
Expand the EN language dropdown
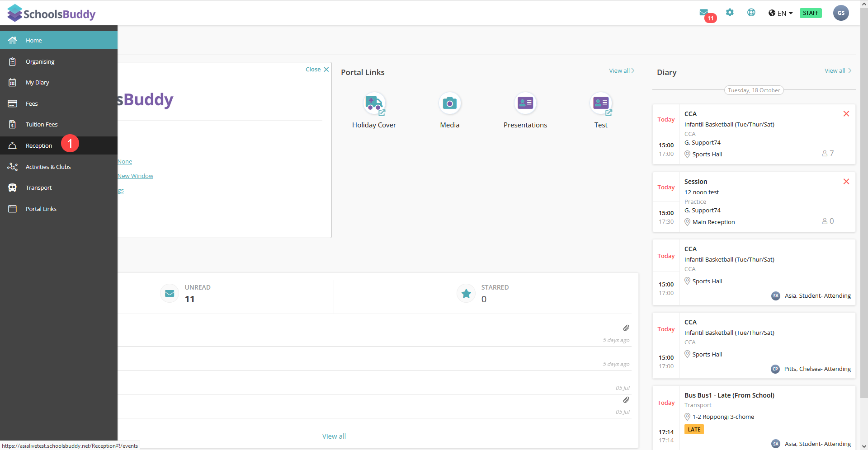781,13
